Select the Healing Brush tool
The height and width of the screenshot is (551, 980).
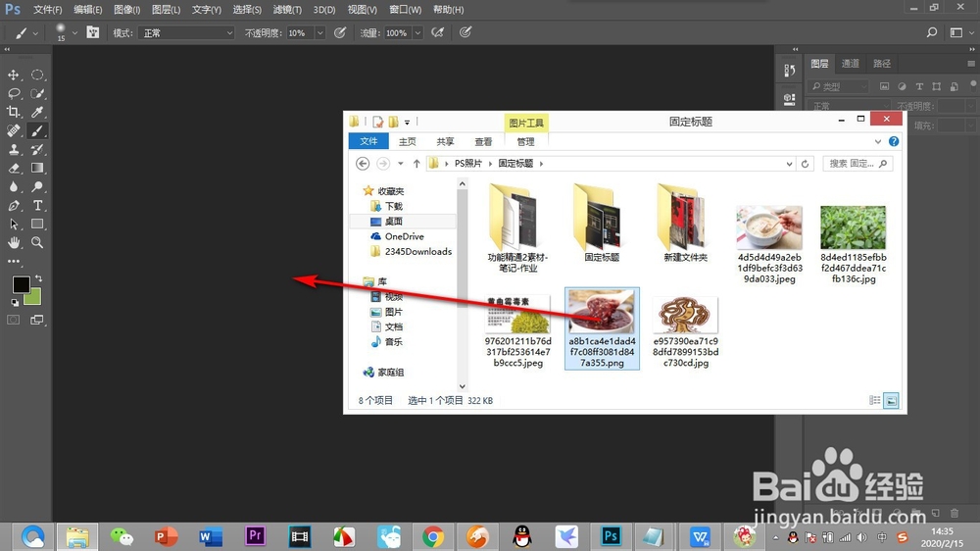(13, 130)
